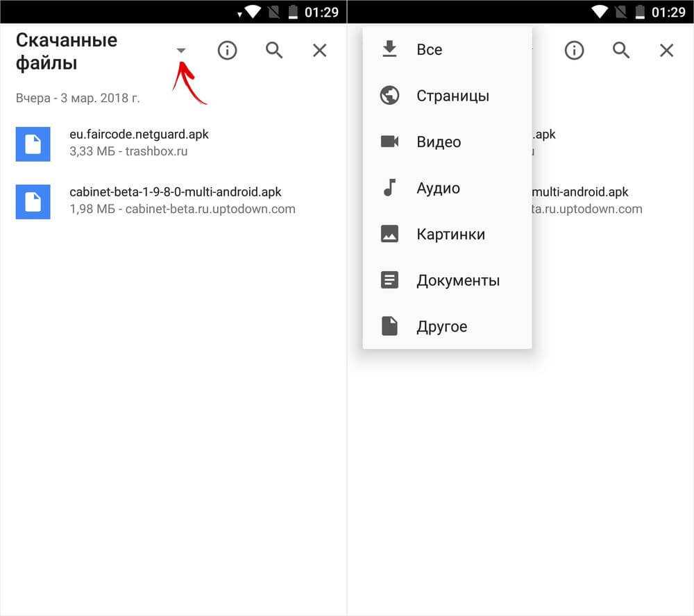This screenshot has width=694, height=616.
Task: Click the picture icon next to Картинки
Action: (389, 234)
